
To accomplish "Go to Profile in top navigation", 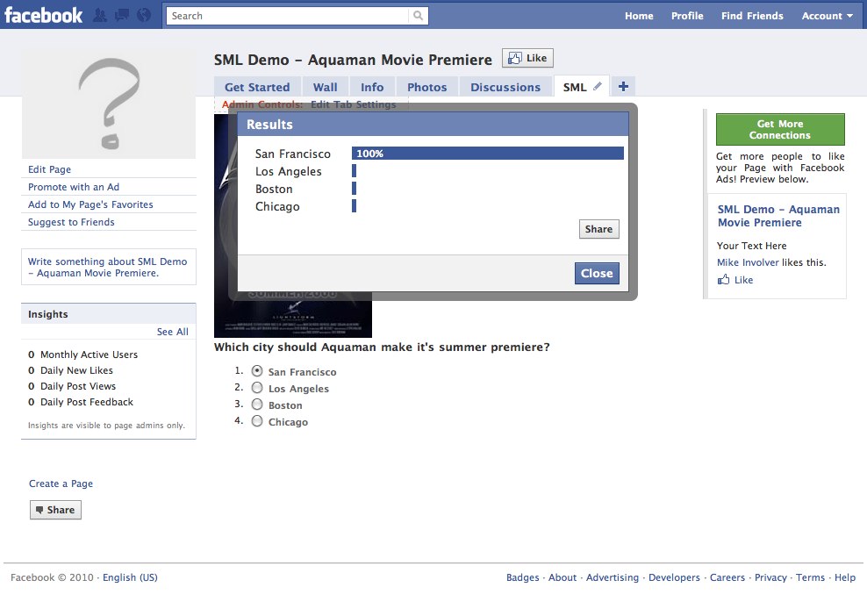I will coord(687,16).
